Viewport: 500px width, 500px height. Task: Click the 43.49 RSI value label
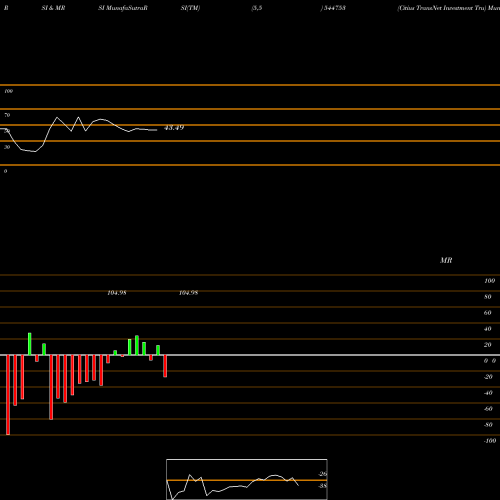[x=174, y=128]
